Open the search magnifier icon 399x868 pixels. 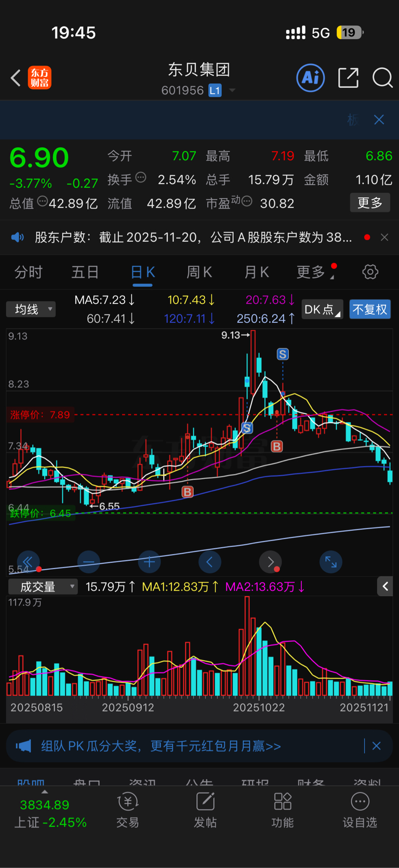pos(382,78)
